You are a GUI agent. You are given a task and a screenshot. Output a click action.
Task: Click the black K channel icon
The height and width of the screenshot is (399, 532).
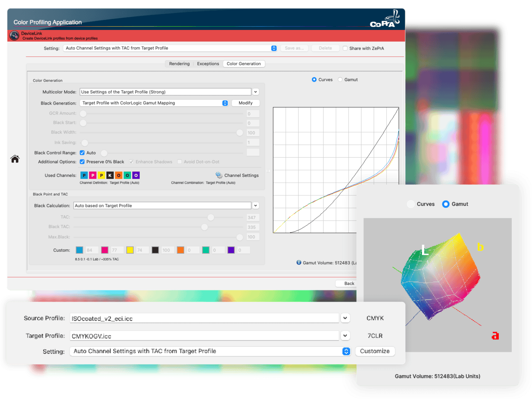[x=110, y=175]
